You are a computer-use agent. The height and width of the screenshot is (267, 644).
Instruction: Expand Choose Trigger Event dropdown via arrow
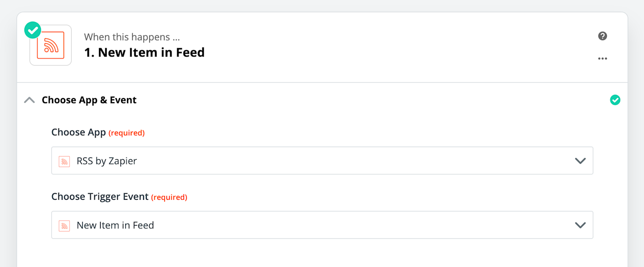tap(580, 225)
